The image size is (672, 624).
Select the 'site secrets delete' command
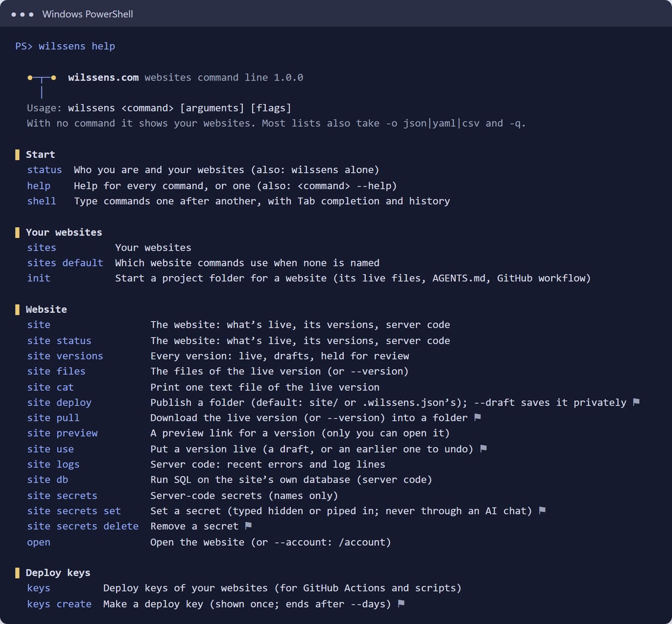coord(83,526)
